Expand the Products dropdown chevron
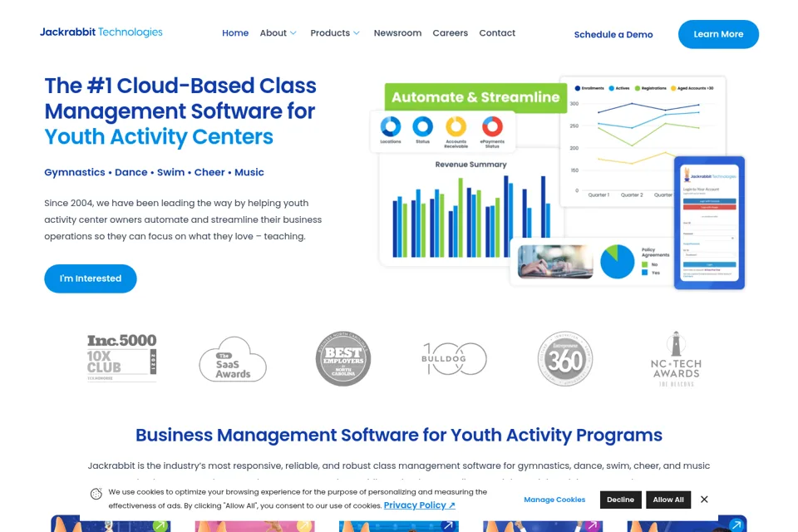Viewport: 798px width, 532px height. tap(357, 33)
